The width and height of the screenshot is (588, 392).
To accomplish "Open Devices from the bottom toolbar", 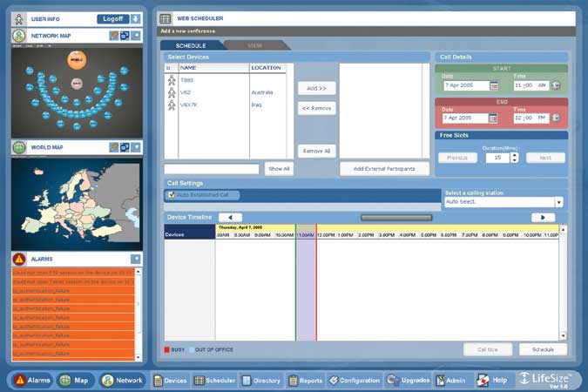I will (170, 380).
